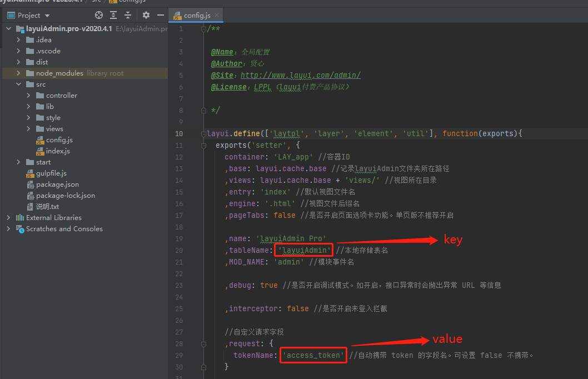This screenshot has width=588, height=379.
Task: Click the JS file icon beside config.js tab
Action: coord(177,16)
